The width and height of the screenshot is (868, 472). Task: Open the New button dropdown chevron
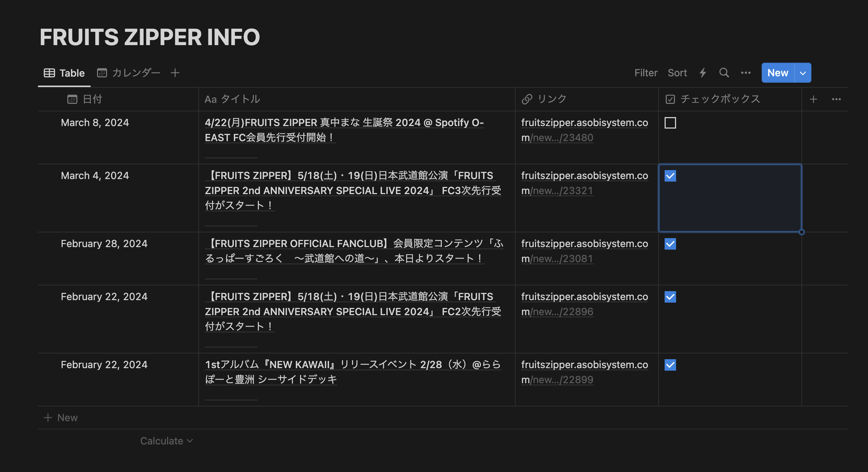click(802, 73)
